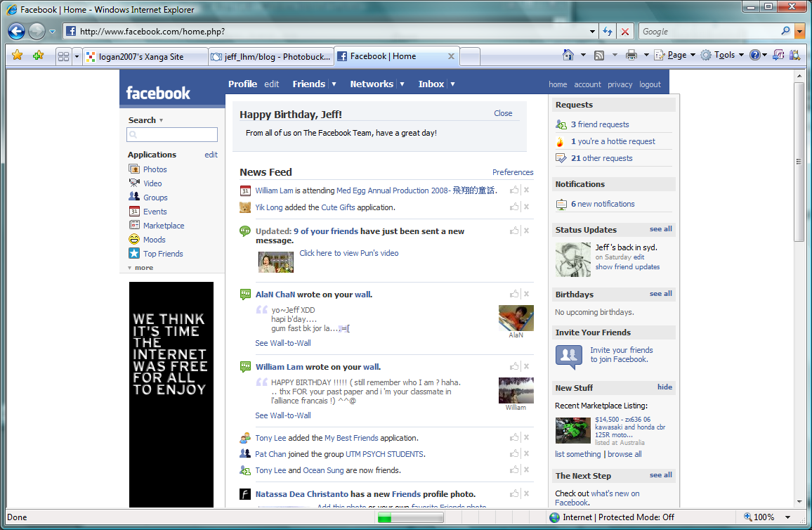Hide the Yik Long Cute Gifts story
Viewport: 812px width, 530px height.
coord(526,207)
